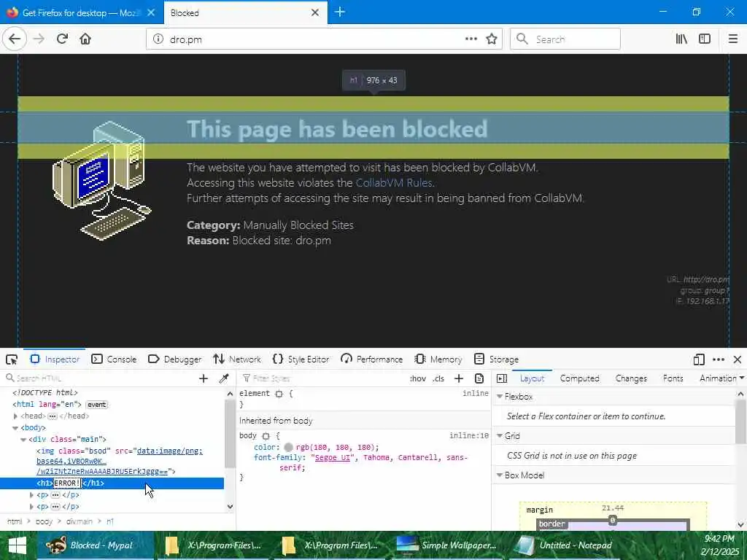Viewport: 747px width, 560px height.
Task: Click the browser Search box
Action: coord(565,39)
